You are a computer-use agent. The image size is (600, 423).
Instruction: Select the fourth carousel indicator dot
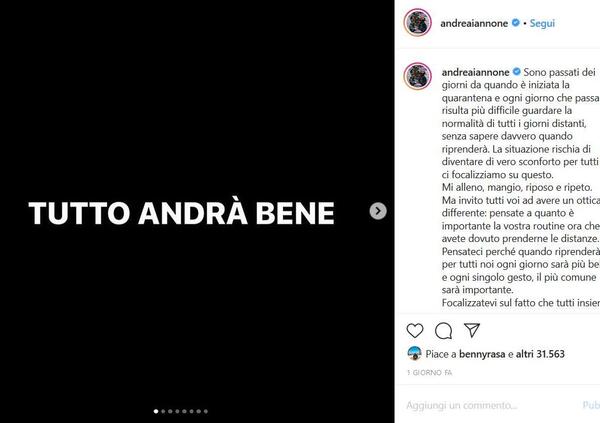[x=177, y=412]
